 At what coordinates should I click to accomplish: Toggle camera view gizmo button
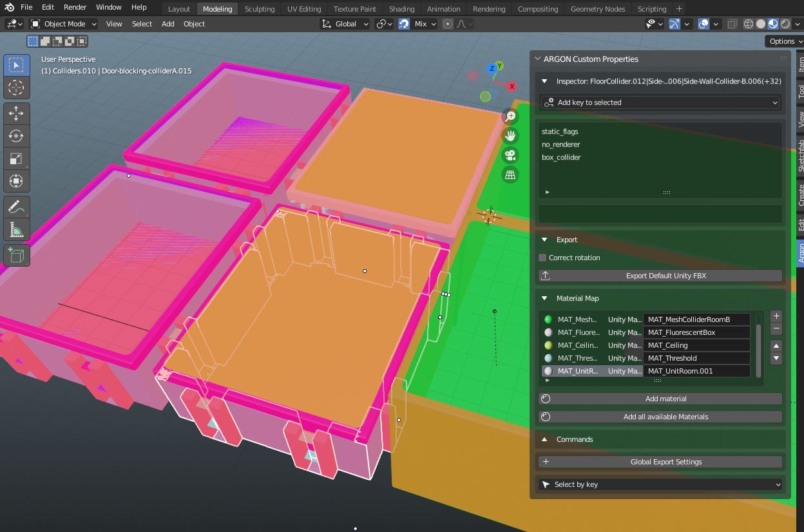(x=510, y=155)
